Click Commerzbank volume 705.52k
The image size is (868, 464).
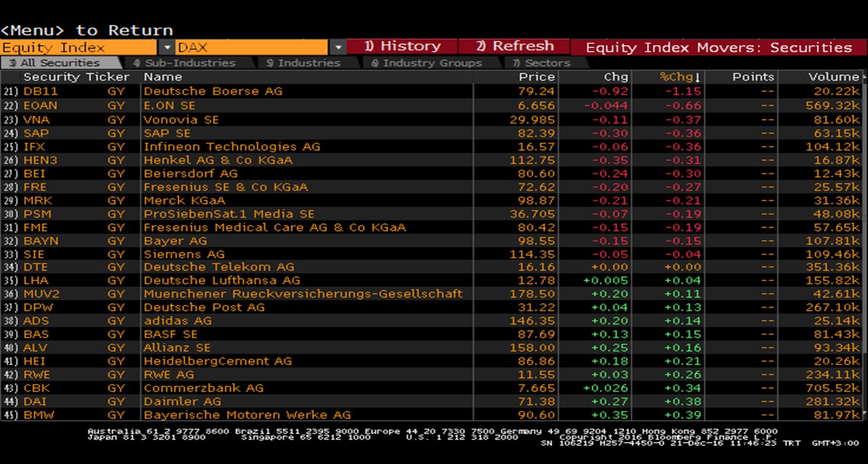(x=833, y=388)
